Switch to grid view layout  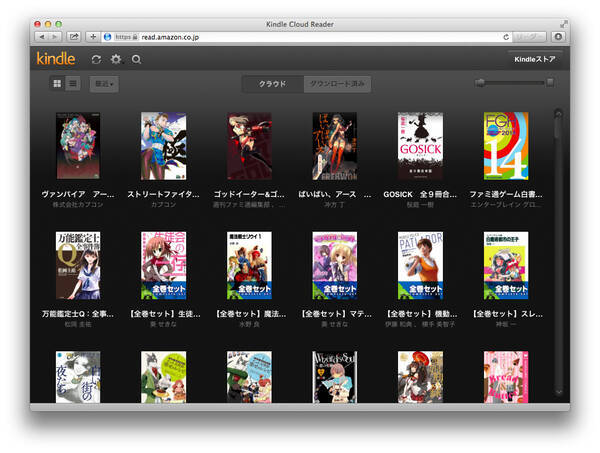58,83
